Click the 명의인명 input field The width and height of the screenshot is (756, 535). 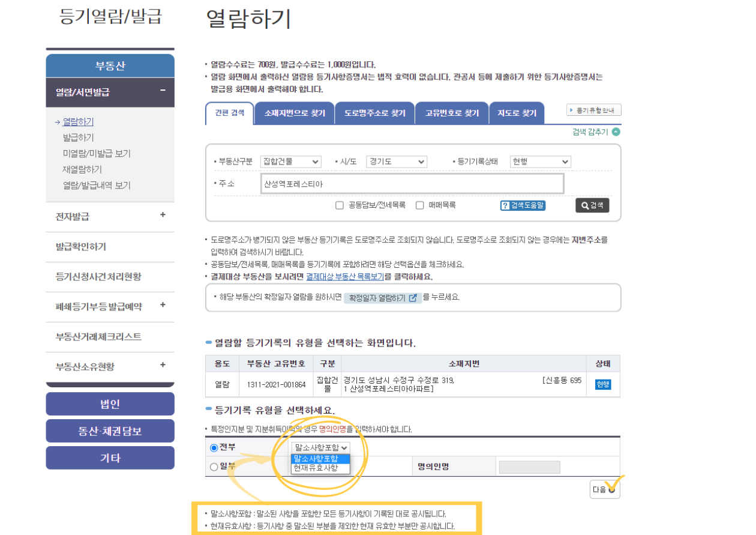click(x=529, y=466)
